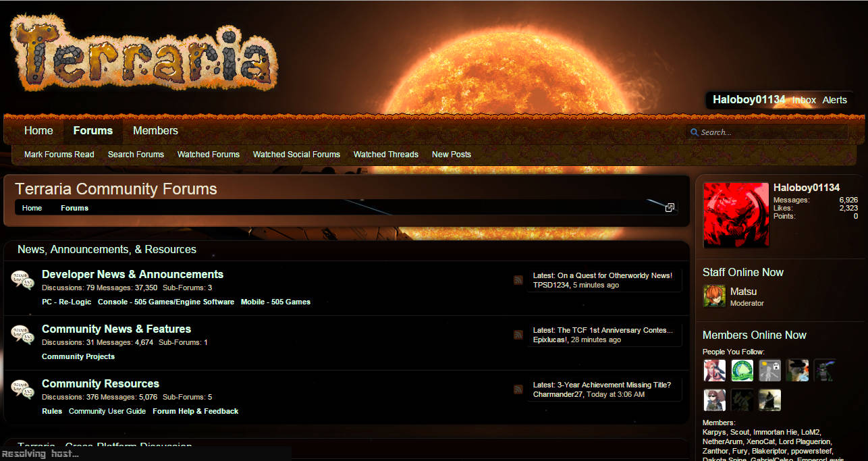Open Community News & Features forum
Screen dimensions: 868x461
(x=116, y=329)
